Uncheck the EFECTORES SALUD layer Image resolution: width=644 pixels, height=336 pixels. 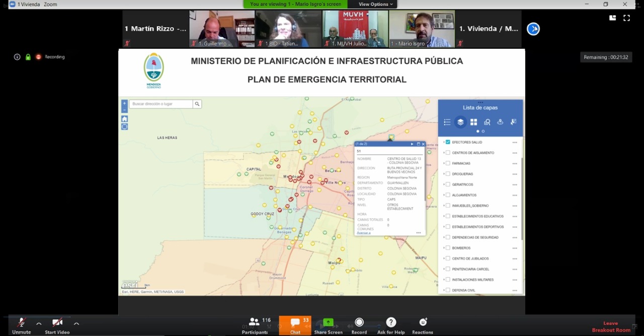[448, 142]
